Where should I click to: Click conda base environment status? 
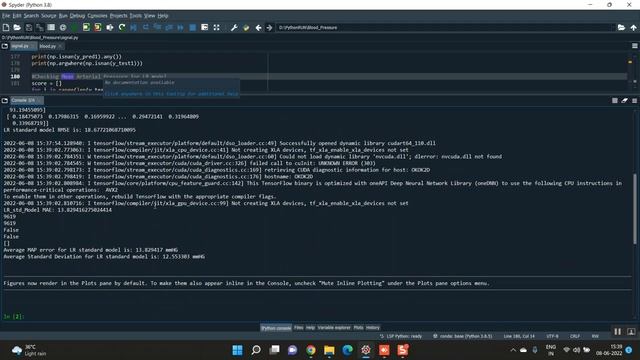462,336
